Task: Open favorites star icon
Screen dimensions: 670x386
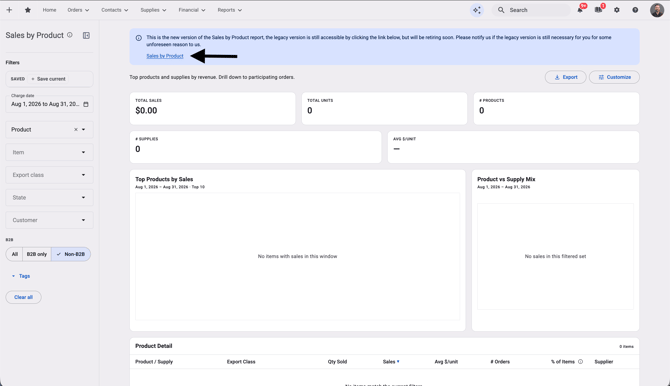Action: coord(28,10)
